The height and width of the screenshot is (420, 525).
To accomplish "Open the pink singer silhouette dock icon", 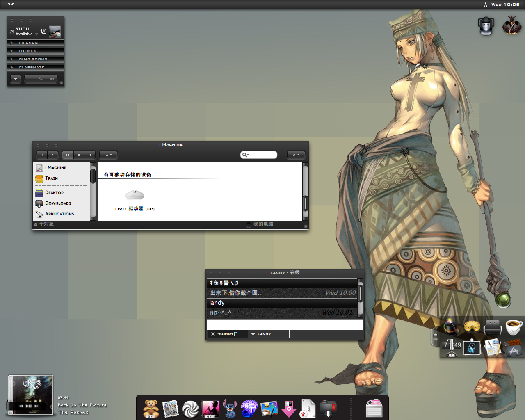I will 210,409.
